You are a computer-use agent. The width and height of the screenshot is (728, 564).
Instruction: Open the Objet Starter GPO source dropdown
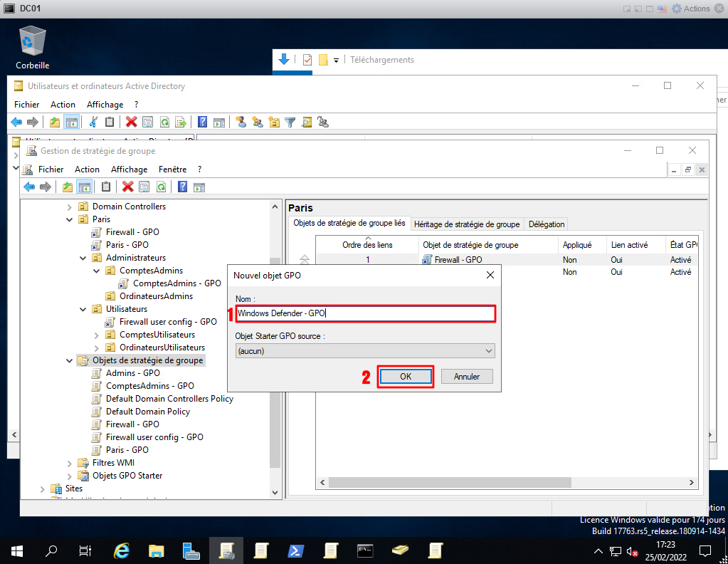pyautogui.click(x=365, y=351)
